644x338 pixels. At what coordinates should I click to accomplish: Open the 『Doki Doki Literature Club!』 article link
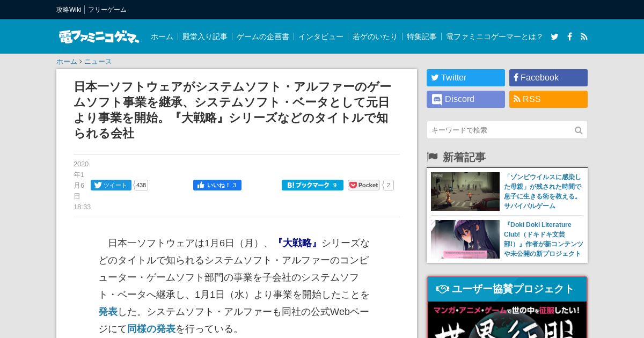543,239
